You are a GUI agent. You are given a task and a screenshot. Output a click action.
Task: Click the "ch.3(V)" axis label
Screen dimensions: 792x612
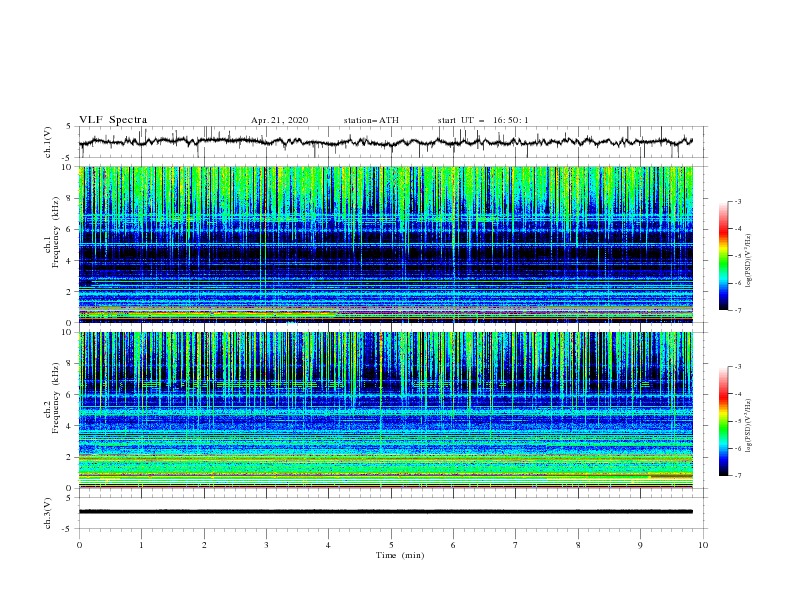[x=48, y=513]
